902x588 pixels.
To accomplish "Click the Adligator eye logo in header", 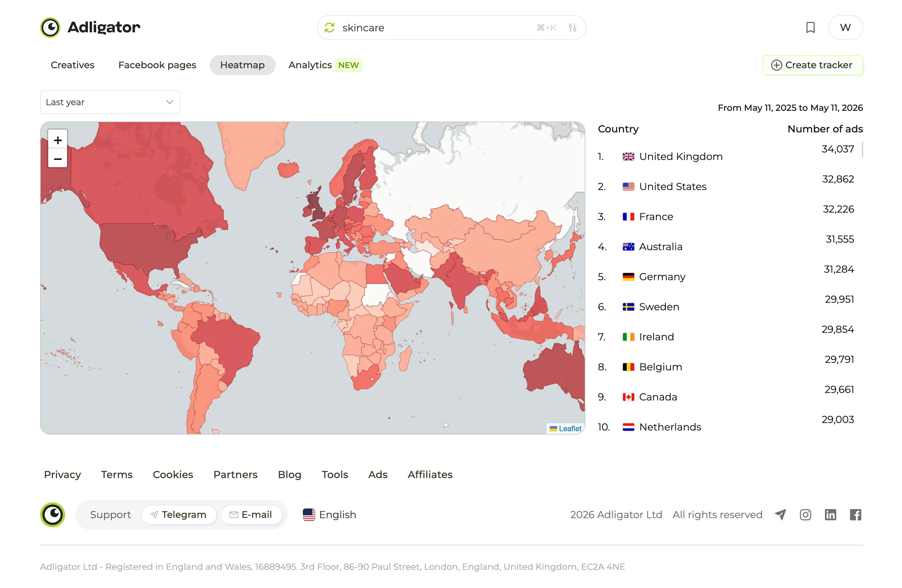I will pos(50,27).
